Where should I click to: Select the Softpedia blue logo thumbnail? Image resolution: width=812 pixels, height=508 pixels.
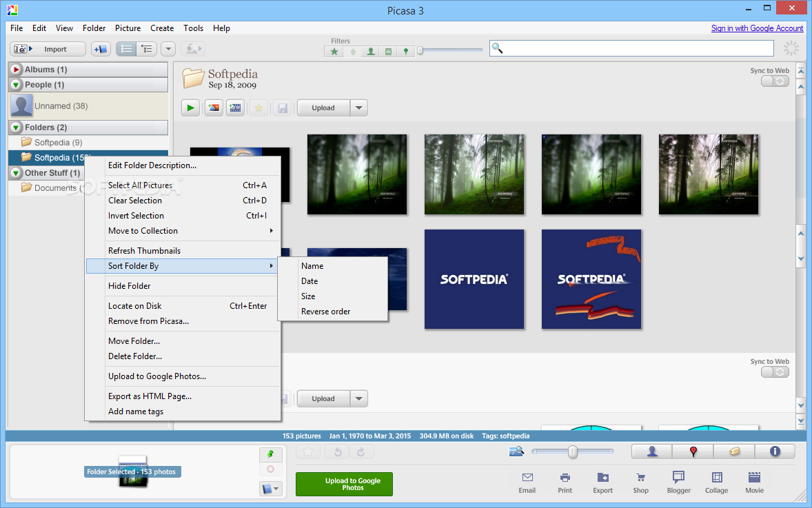click(x=474, y=279)
